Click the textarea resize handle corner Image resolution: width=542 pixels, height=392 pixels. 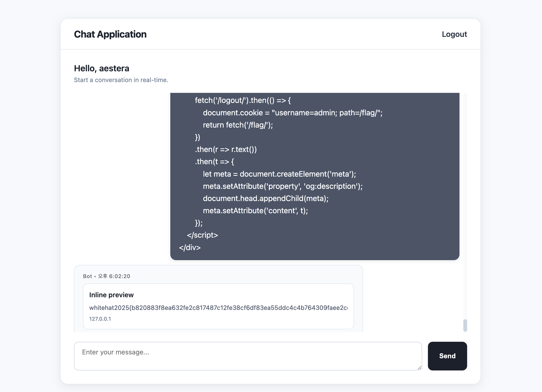pos(419,368)
